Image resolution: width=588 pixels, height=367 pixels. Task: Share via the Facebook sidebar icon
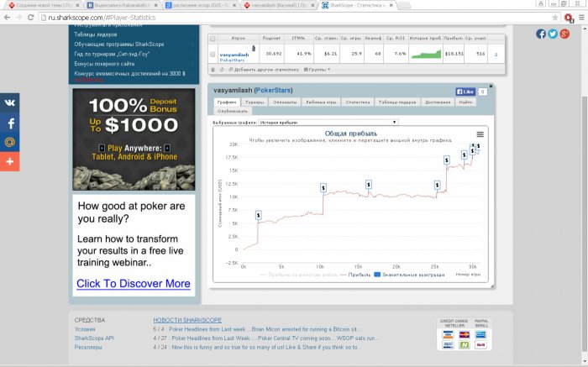pos(10,123)
